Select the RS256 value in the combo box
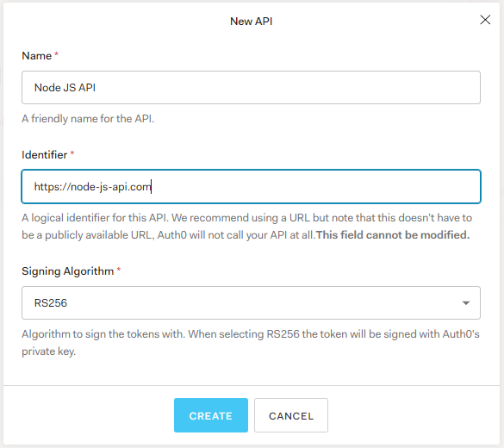Image resolution: width=504 pixels, height=448 pixels. (51, 303)
